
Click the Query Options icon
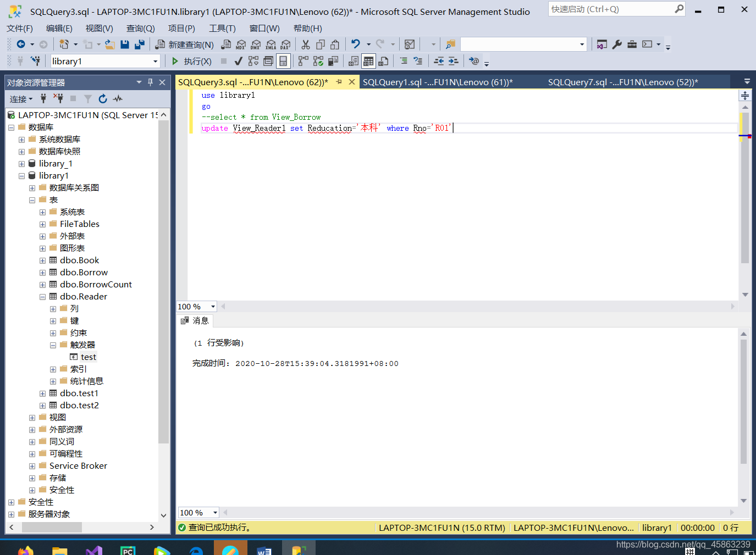click(268, 61)
